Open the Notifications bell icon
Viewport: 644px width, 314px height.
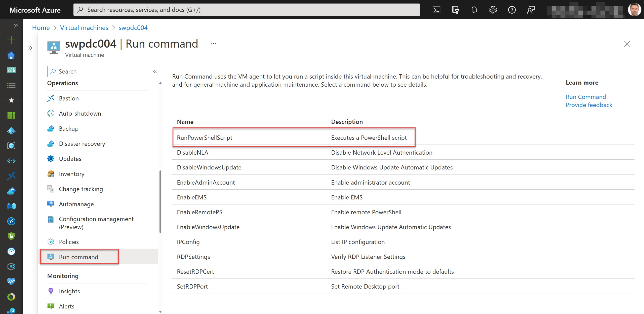pos(474,10)
